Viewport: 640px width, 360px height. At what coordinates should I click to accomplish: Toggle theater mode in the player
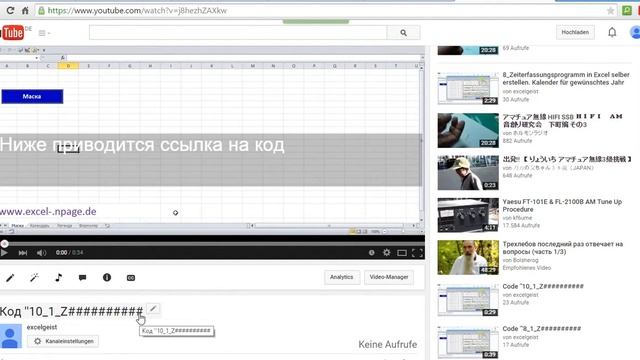coord(402,253)
